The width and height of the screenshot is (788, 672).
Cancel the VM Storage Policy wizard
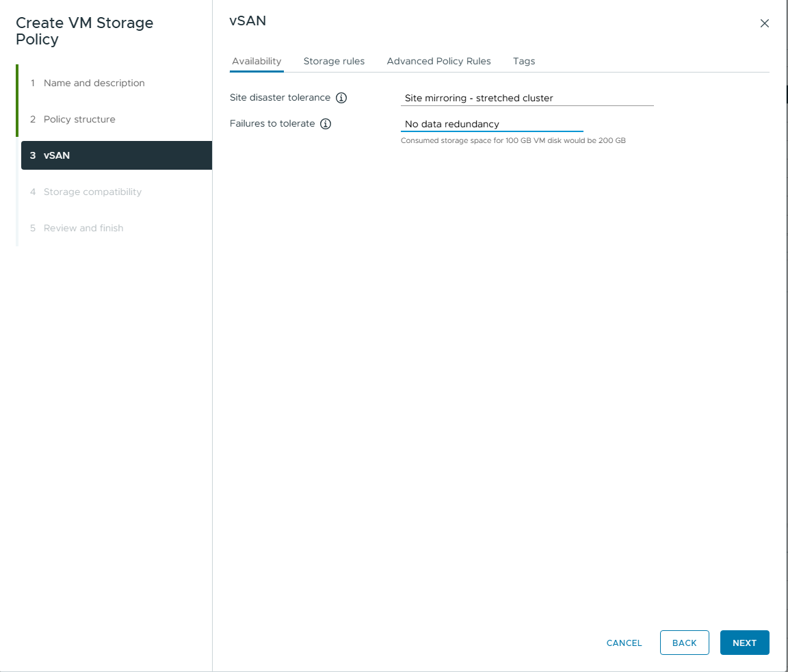pyautogui.click(x=623, y=643)
